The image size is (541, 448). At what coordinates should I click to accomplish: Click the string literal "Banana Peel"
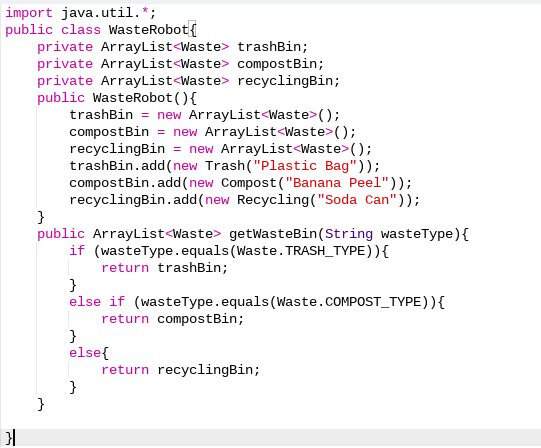click(x=337, y=183)
